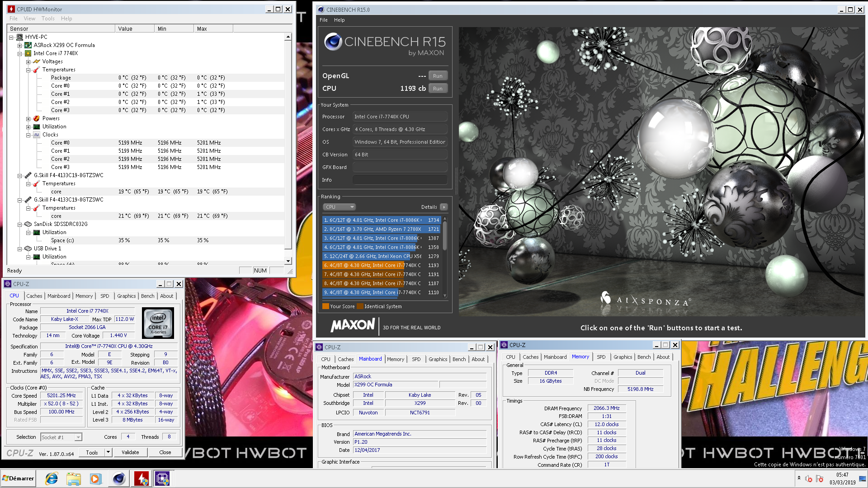Click the Temperatures thermometer icon under Intel Core i7

click(37, 70)
